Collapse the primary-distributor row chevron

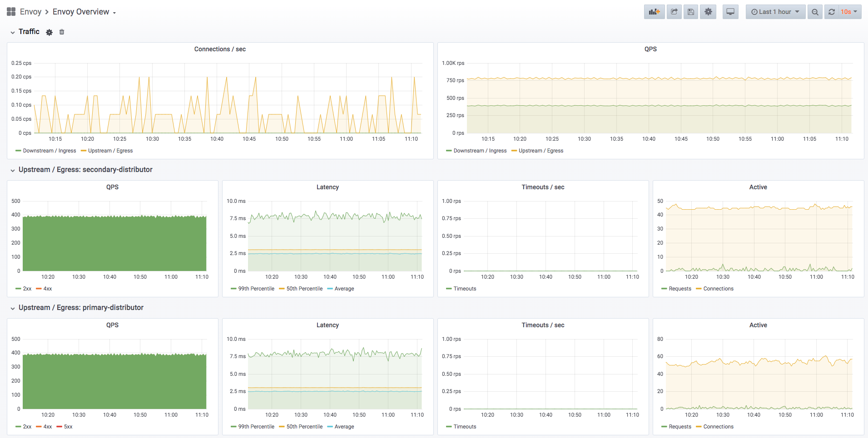[x=13, y=308]
